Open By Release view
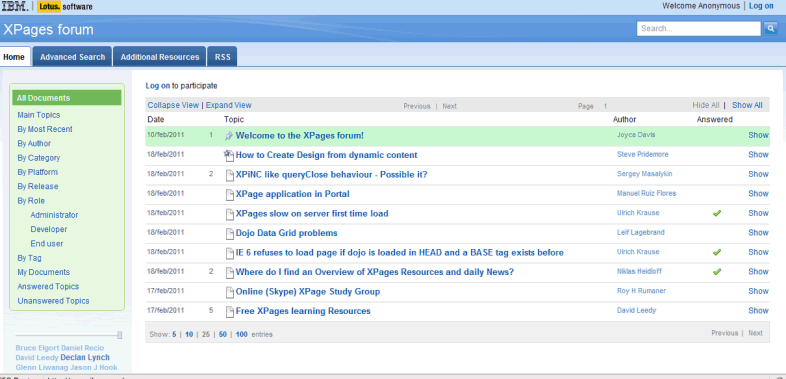786x379 pixels. tap(38, 186)
